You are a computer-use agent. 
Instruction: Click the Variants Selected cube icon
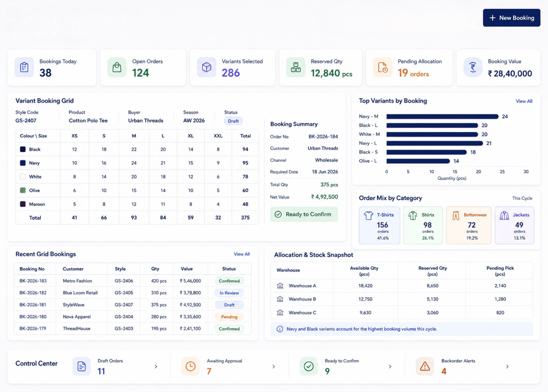(207, 67)
